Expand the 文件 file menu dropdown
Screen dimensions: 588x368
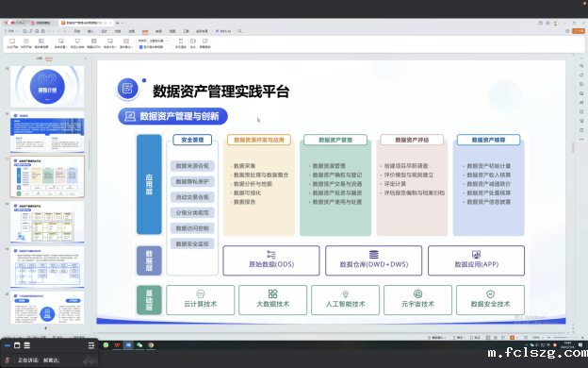pyautogui.click(x=11, y=31)
